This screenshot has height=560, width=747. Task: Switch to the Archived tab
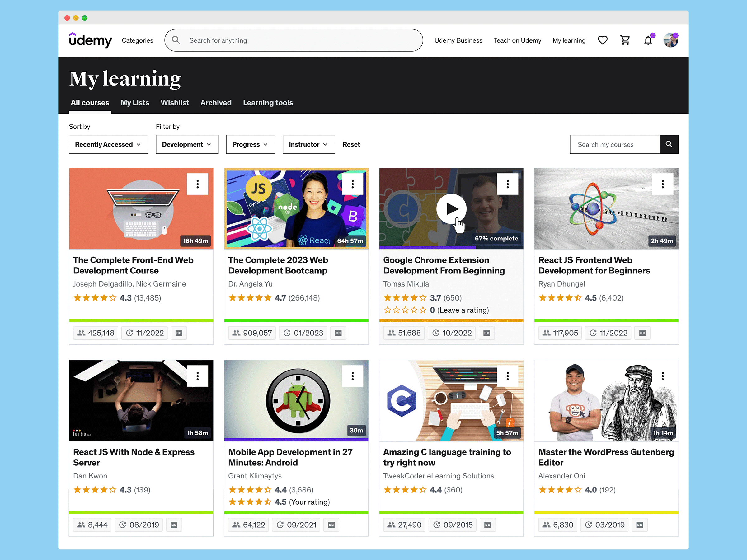[216, 103]
